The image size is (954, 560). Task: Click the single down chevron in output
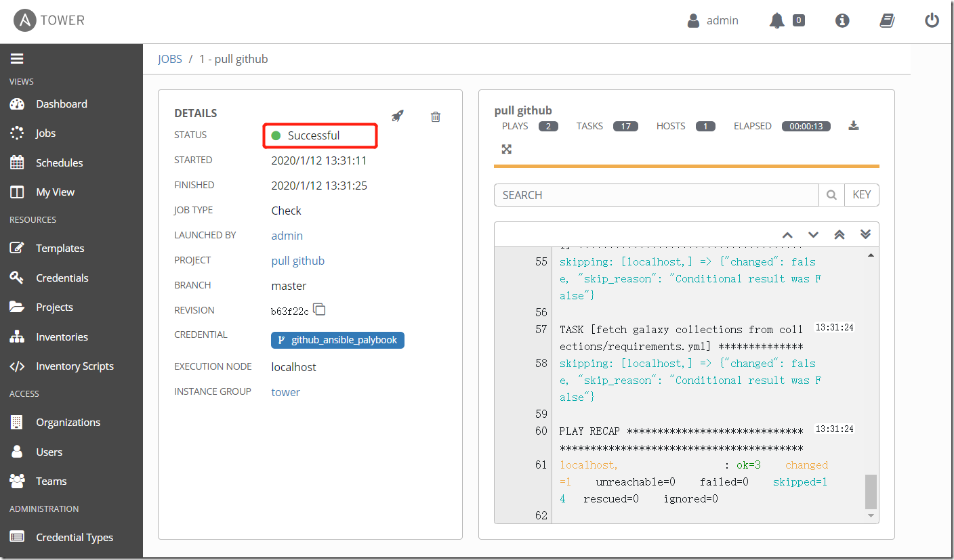[814, 235]
